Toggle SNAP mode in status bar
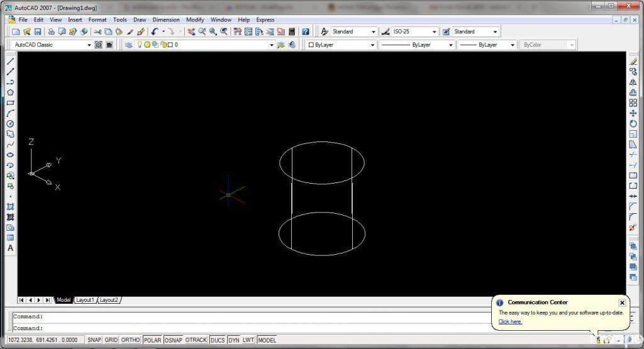 [94, 340]
